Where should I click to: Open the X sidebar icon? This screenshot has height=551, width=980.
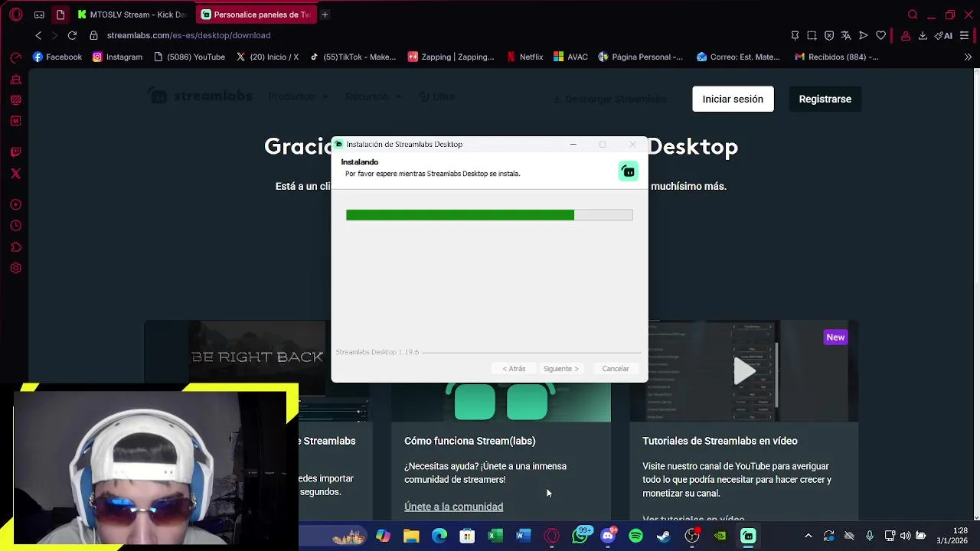[15, 174]
